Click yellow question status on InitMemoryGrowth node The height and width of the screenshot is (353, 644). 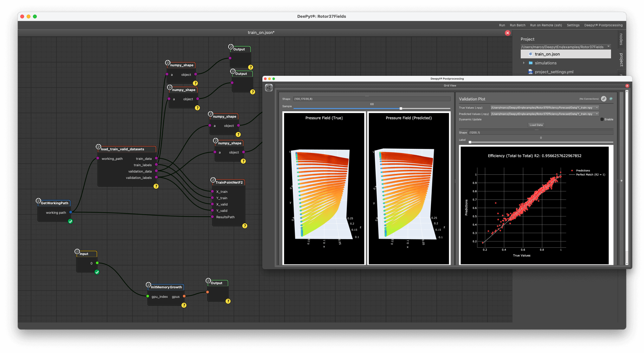tap(184, 305)
